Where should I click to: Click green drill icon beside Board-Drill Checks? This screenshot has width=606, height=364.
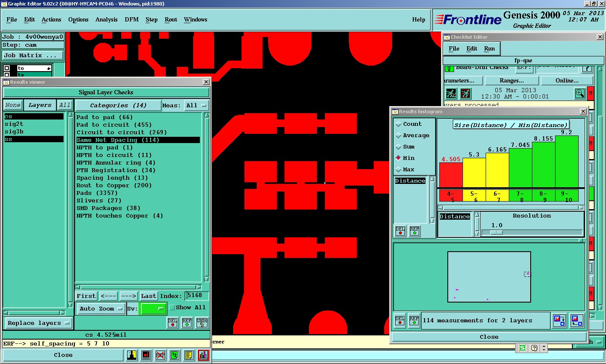pos(449,68)
